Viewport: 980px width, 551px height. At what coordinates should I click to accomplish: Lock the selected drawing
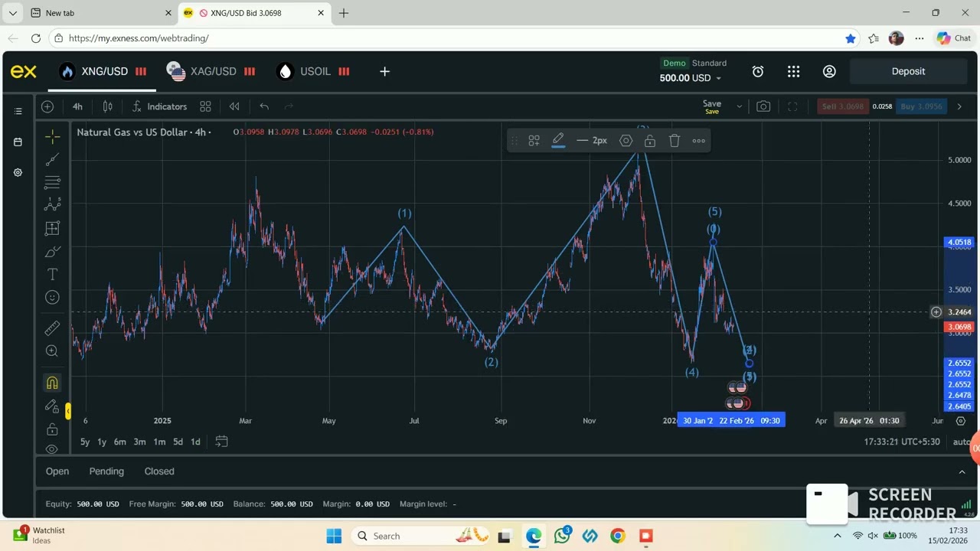point(650,141)
